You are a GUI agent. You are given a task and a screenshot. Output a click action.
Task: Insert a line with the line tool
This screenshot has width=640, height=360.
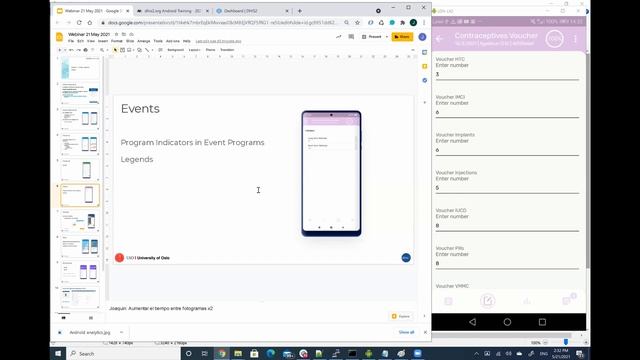click(x=147, y=50)
